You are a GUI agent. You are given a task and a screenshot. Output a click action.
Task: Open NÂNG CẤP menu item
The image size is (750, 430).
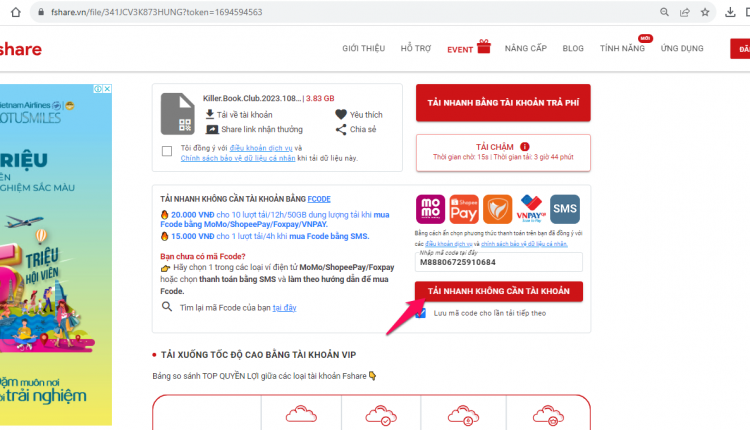coord(526,48)
